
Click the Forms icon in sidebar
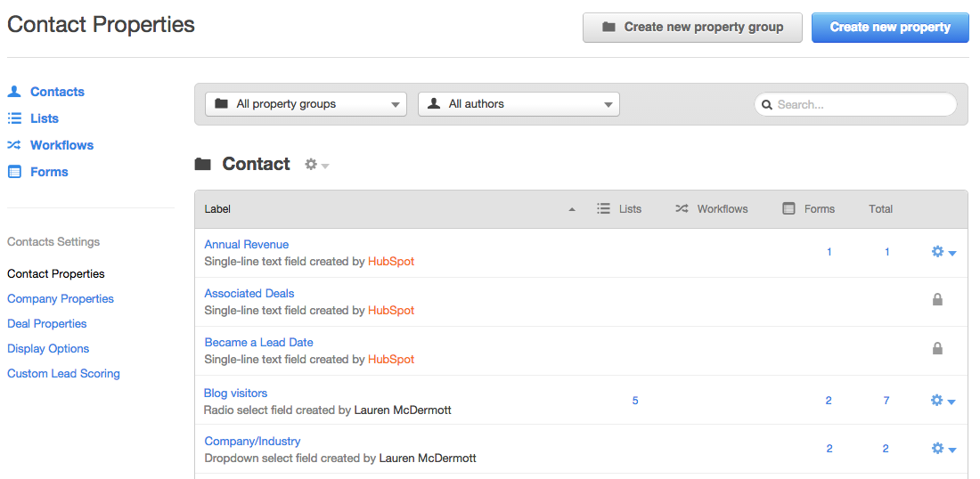pyautogui.click(x=13, y=172)
